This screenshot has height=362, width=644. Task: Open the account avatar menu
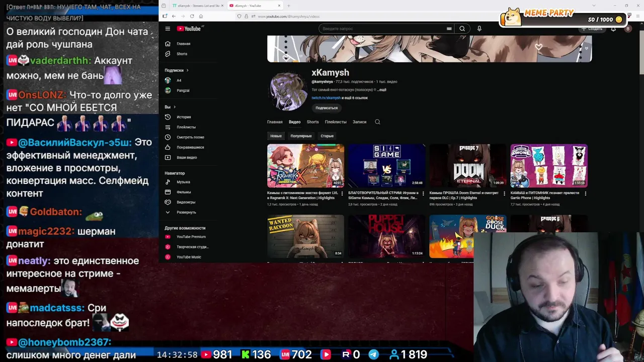(627, 29)
